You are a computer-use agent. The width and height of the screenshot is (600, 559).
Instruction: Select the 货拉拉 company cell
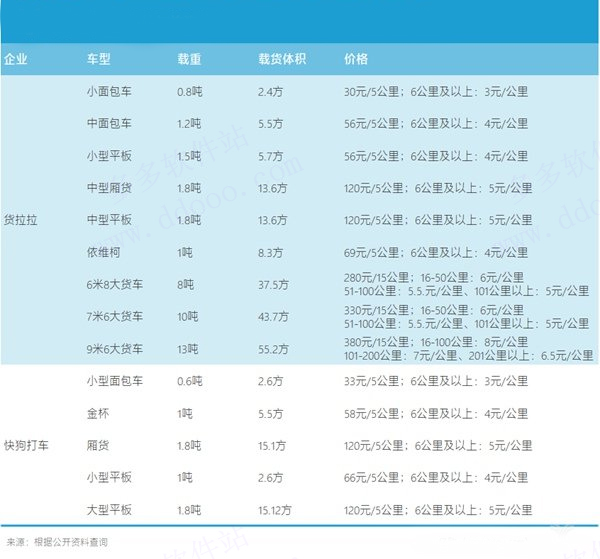point(21,220)
